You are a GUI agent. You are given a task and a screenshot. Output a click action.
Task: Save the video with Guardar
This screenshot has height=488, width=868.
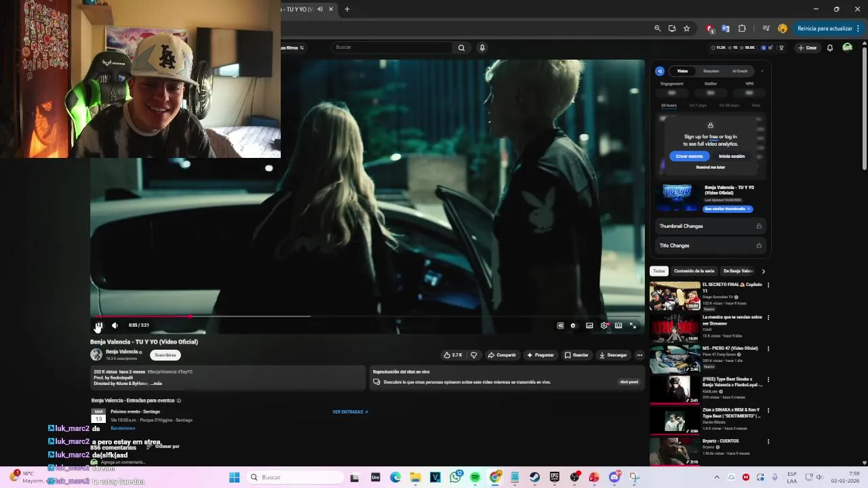click(x=577, y=354)
